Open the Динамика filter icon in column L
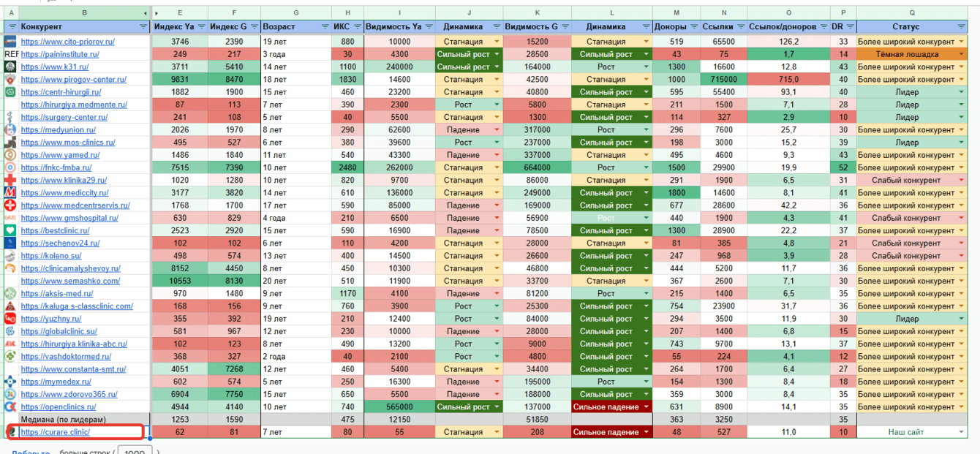980x454 pixels. [645, 26]
